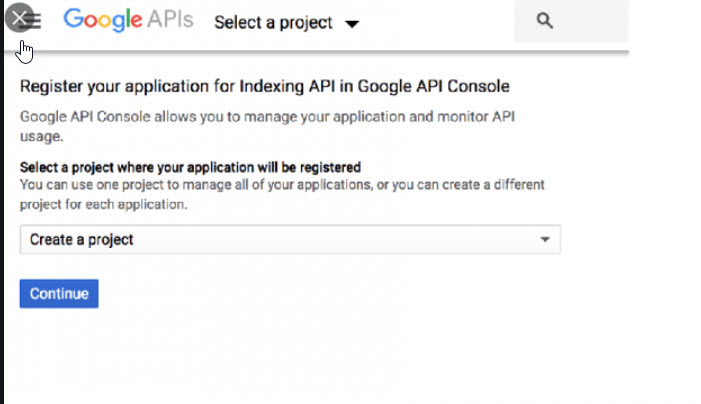The image size is (701, 404).
Task: Click the arrow in Create a project dropdown
Action: [545, 240]
